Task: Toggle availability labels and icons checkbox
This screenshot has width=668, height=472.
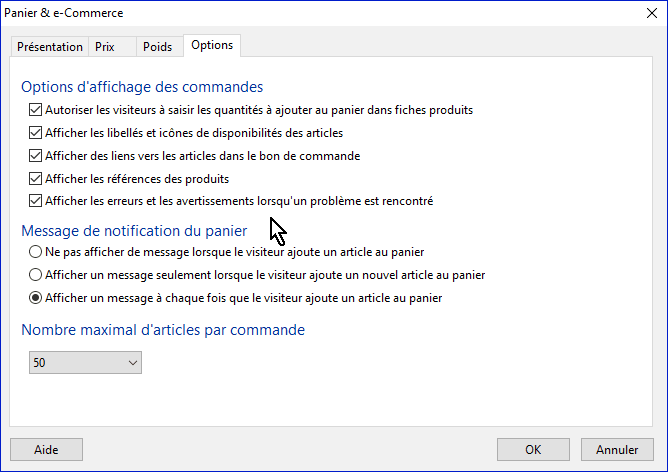Action: pyautogui.click(x=36, y=133)
